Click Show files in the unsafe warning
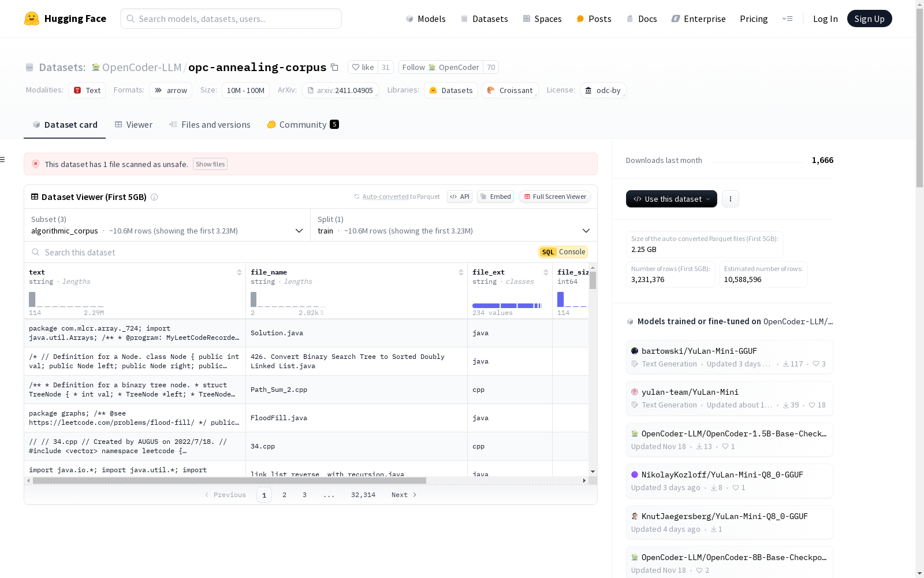924x578 pixels. tap(210, 164)
